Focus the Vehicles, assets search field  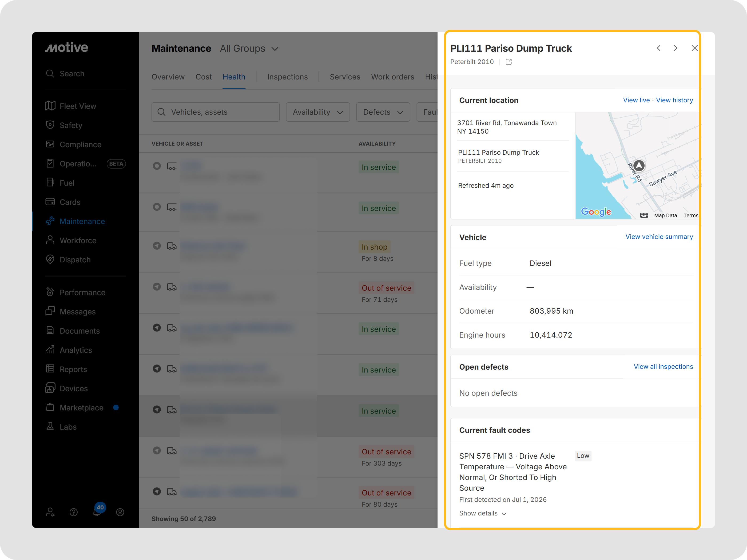[x=216, y=112]
